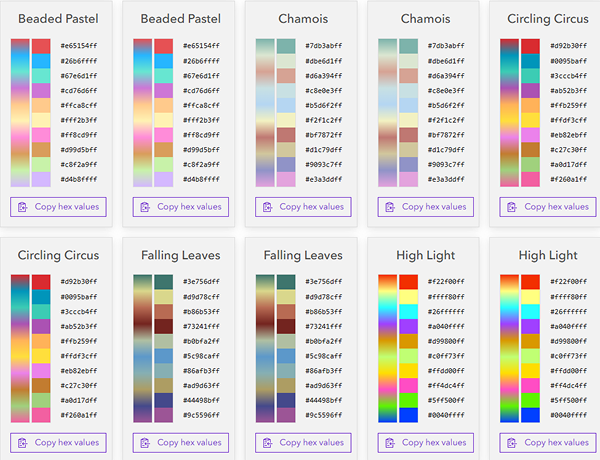This screenshot has width=600, height=460.
Task: Click hex text #0095baff in top-row Circling Circus
Action: click(x=569, y=61)
